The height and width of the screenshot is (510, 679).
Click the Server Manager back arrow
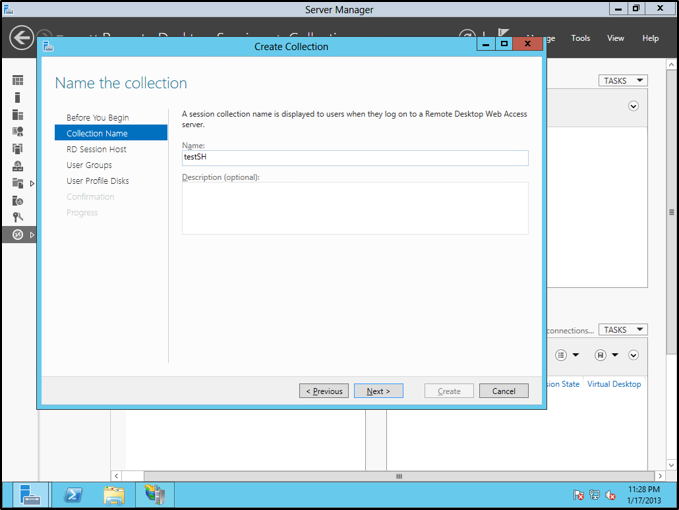click(x=21, y=38)
